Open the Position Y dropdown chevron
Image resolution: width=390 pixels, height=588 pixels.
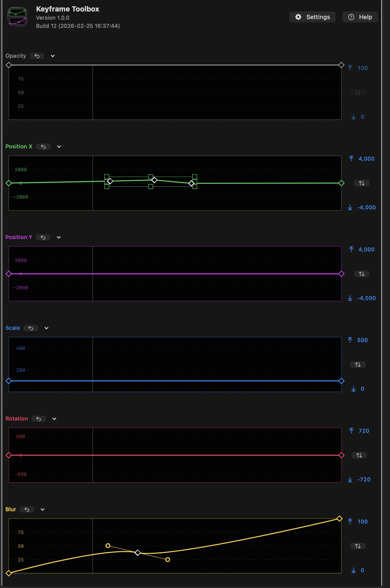(x=59, y=237)
